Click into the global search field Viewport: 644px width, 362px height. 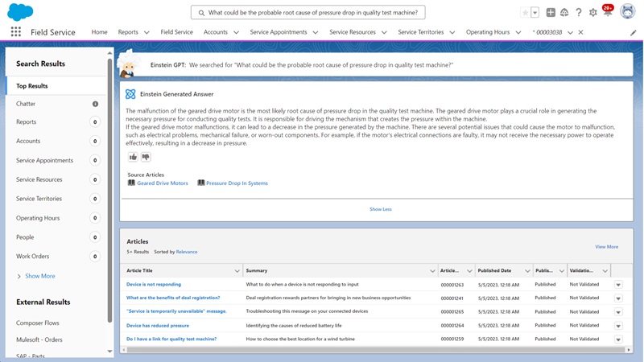pos(308,12)
